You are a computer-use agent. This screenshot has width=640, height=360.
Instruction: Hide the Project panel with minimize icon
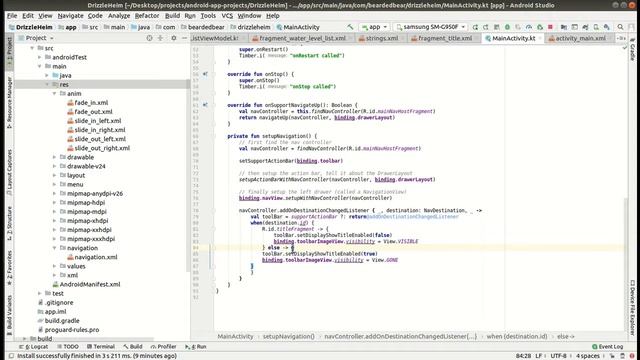[x=184, y=38]
